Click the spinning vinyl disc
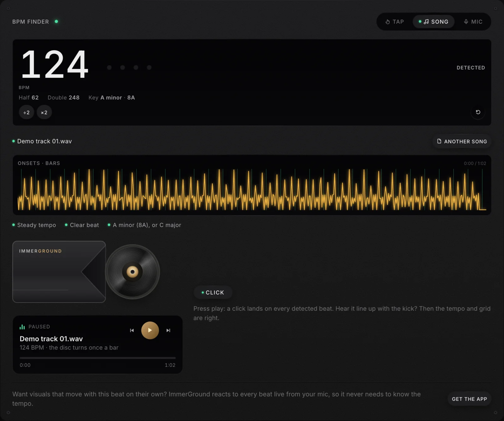Image resolution: width=504 pixels, height=421 pixels. click(x=133, y=272)
